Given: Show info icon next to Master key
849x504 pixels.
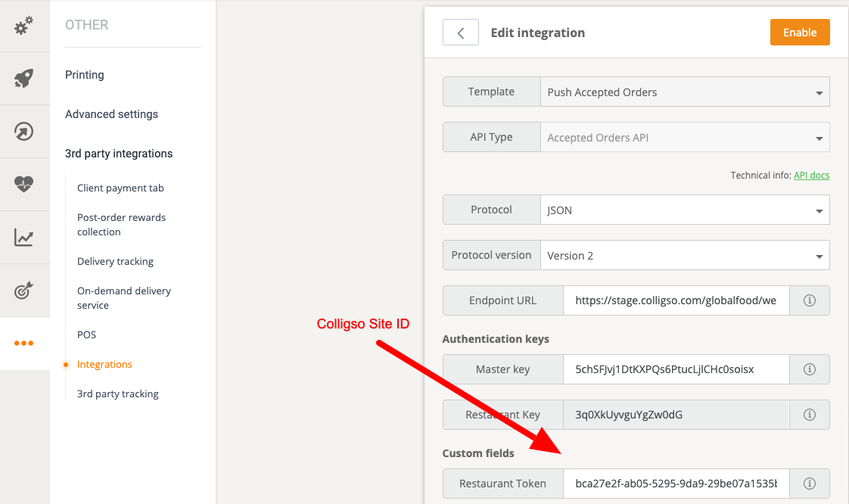Looking at the screenshot, I should [x=809, y=369].
